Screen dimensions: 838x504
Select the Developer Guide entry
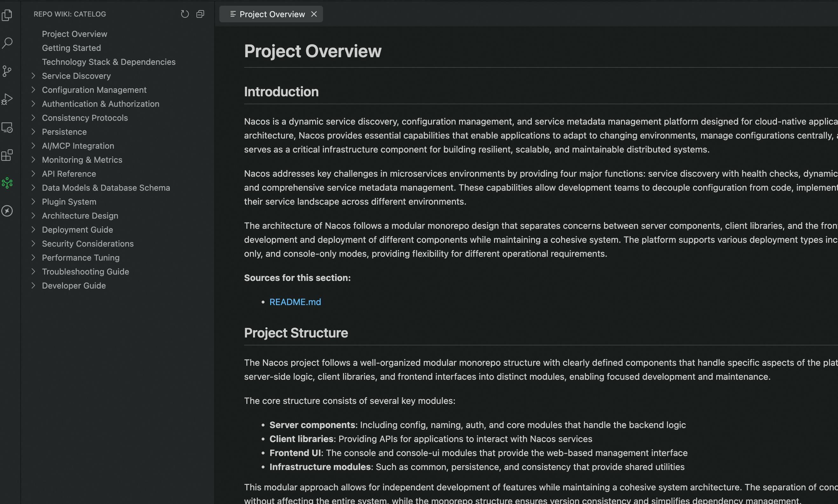tap(74, 286)
